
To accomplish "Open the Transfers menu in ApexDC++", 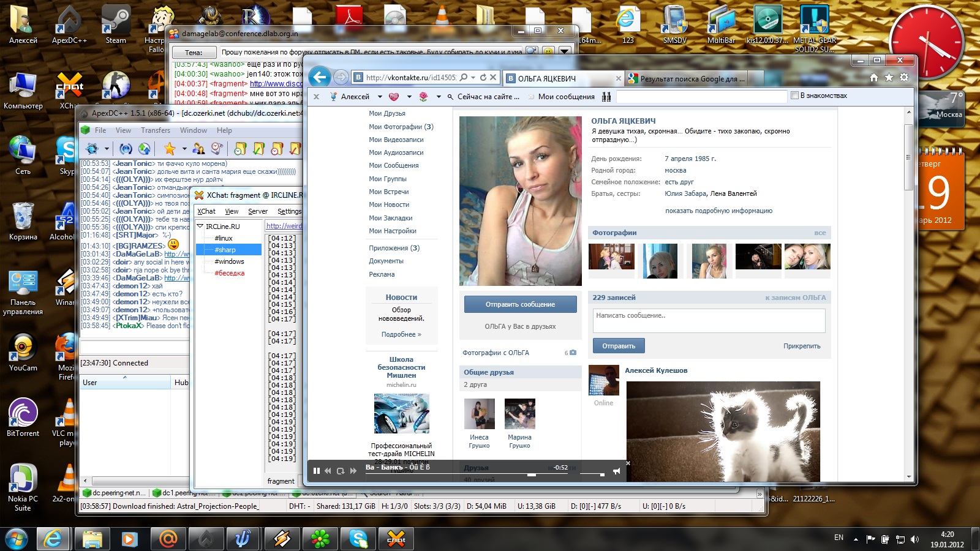I will tap(156, 130).
